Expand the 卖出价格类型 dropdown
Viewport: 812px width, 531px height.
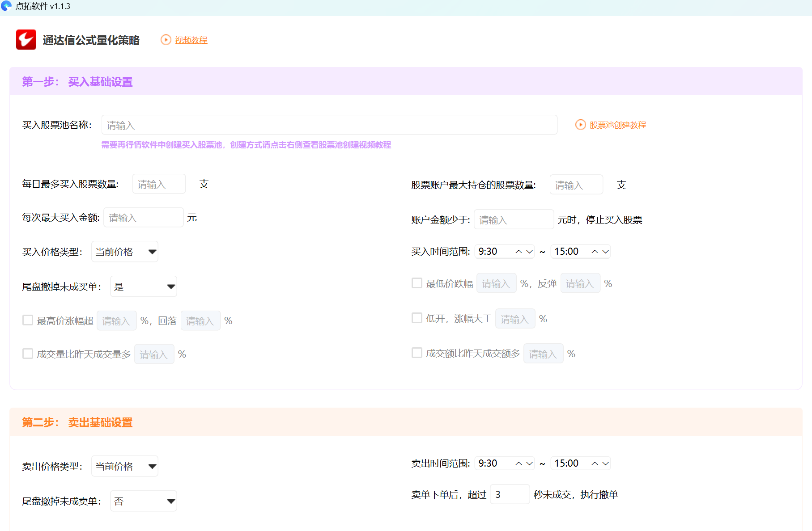pyautogui.click(x=125, y=466)
